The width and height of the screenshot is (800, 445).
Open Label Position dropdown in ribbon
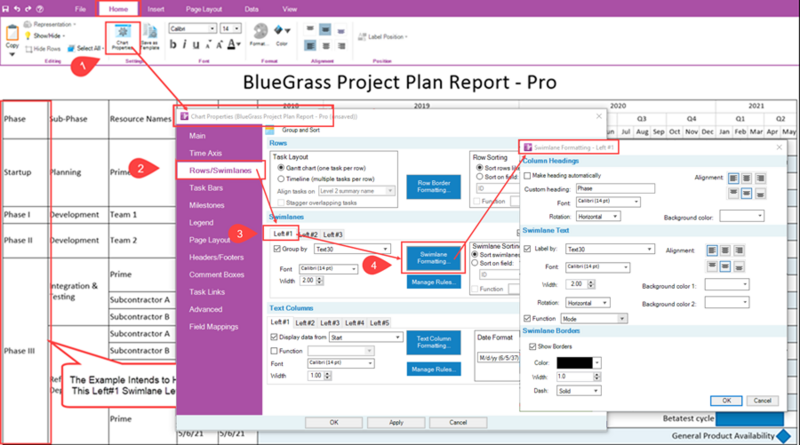[x=383, y=37]
